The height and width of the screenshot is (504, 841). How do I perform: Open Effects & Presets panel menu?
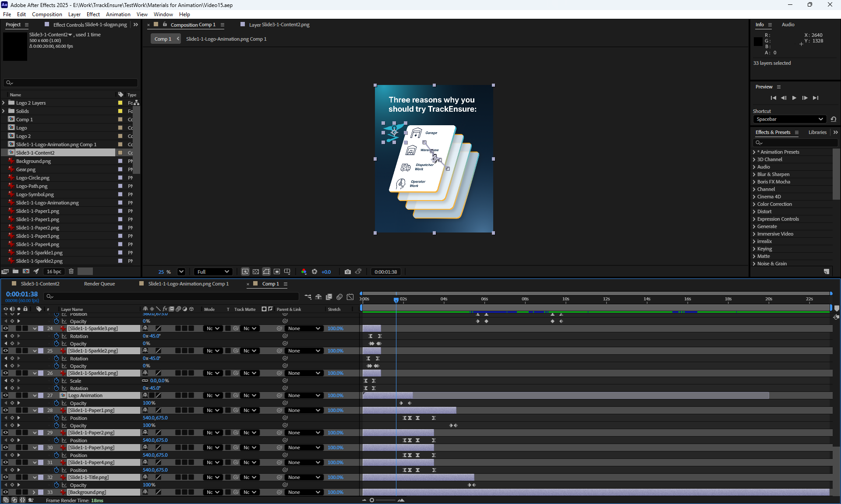pos(797,132)
